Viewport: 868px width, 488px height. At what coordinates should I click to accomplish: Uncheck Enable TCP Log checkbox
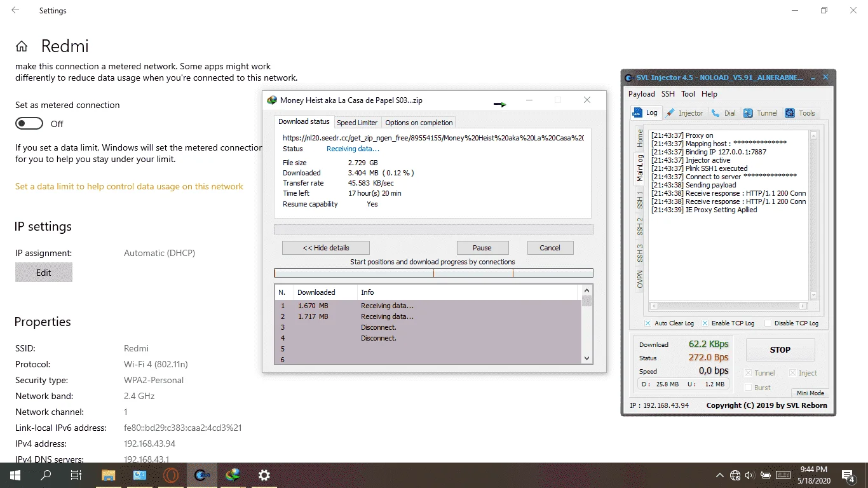click(705, 323)
